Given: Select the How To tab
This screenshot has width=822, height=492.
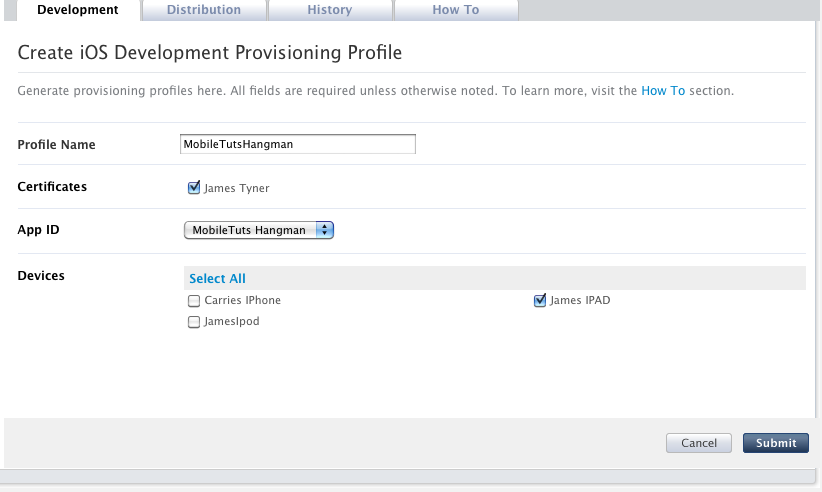Looking at the screenshot, I should [455, 10].
